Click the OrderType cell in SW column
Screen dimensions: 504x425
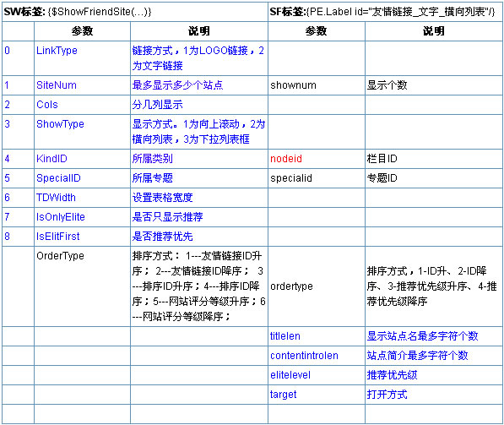[82, 286]
